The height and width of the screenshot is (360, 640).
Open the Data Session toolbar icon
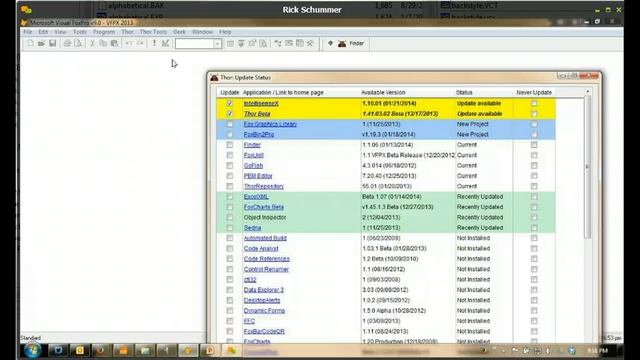(241, 43)
